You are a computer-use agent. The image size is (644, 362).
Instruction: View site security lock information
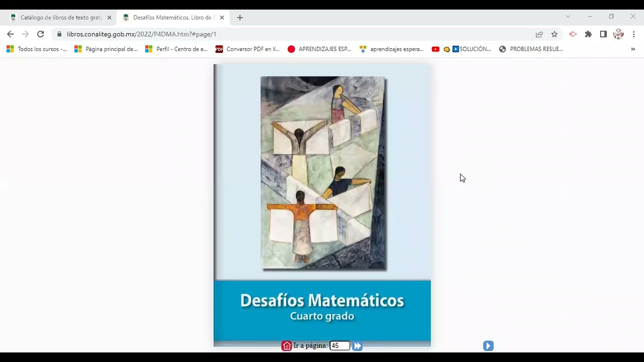tap(59, 34)
